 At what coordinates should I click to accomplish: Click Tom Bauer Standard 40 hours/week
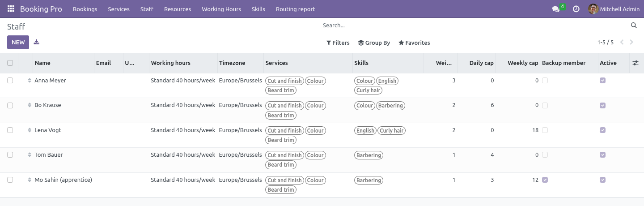pyautogui.click(x=183, y=155)
